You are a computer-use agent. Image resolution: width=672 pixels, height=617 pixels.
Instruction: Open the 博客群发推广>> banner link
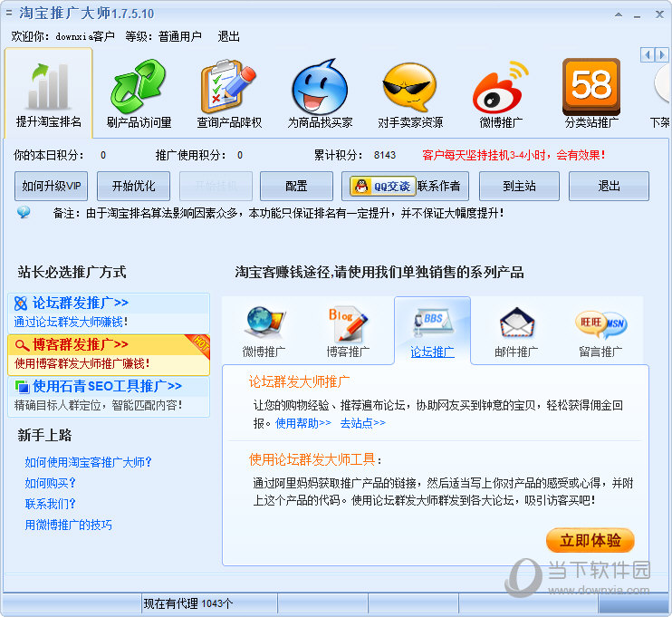(81, 344)
